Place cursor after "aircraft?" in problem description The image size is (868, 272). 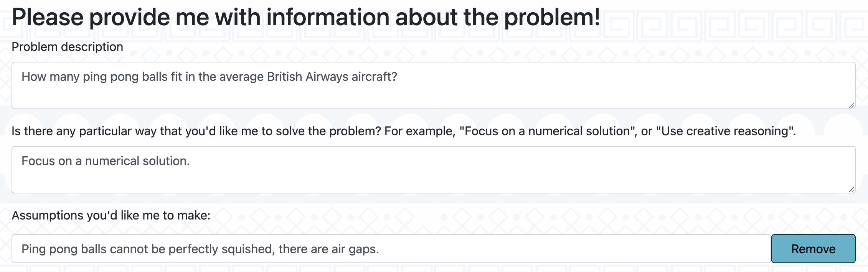click(398, 77)
